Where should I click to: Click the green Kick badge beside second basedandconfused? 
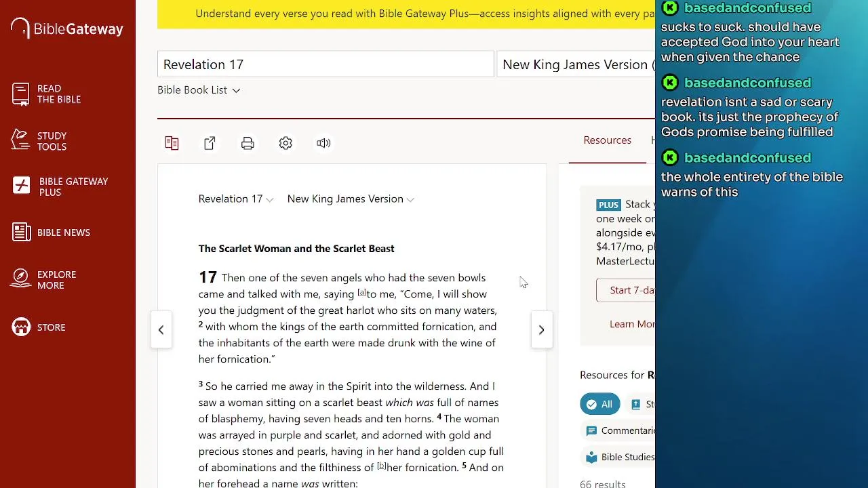pos(670,83)
